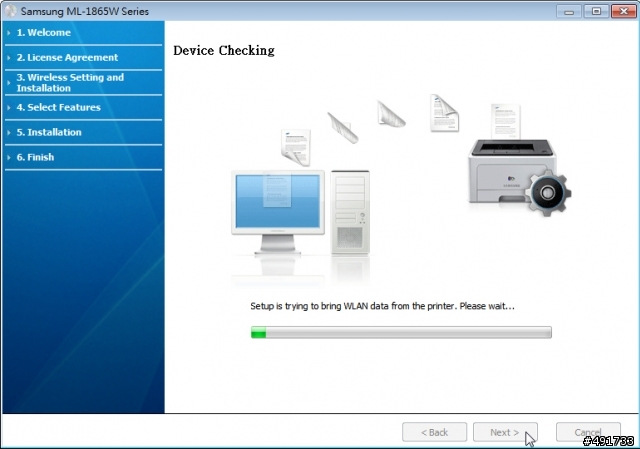Select step 2. License Agreement
Screen dimensions: 640x449
pyautogui.click(x=67, y=58)
